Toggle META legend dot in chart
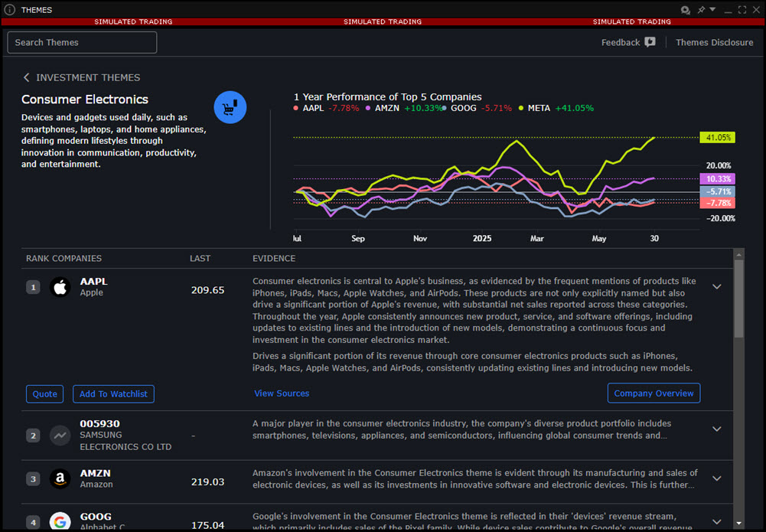Screen dimensions: 766x532 point(521,109)
